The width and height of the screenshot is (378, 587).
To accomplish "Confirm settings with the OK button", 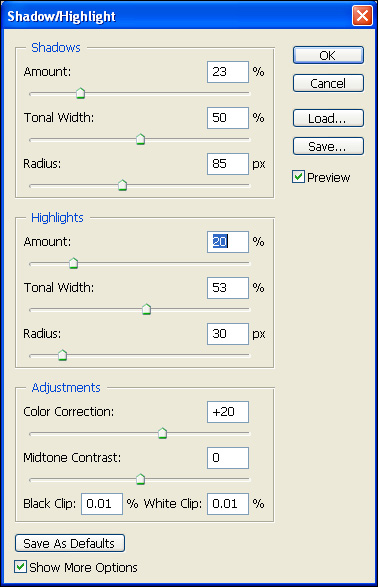I will pos(328,55).
